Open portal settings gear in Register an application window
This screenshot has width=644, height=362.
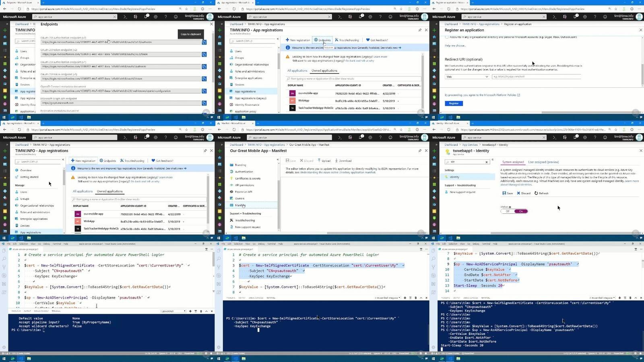click(x=585, y=17)
